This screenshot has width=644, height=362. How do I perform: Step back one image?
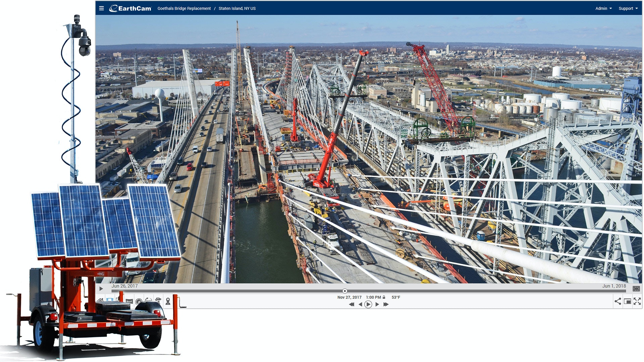click(360, 304)
